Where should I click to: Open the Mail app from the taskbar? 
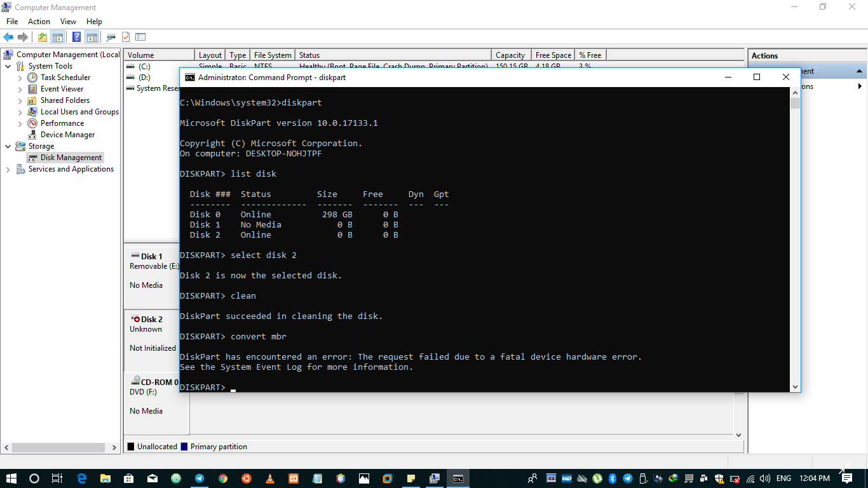click(153, 478)
